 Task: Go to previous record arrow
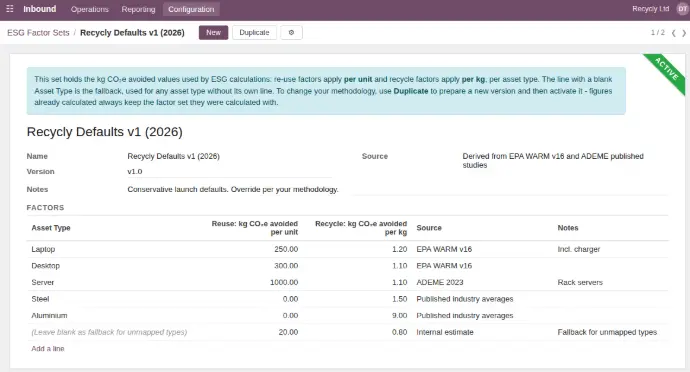pos(674,33)
